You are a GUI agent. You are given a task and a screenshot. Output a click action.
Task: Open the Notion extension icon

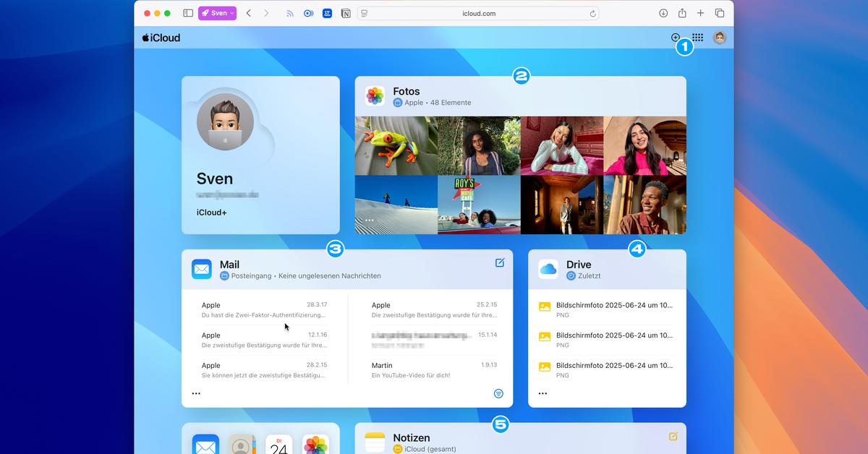click(x=346, y=13)
